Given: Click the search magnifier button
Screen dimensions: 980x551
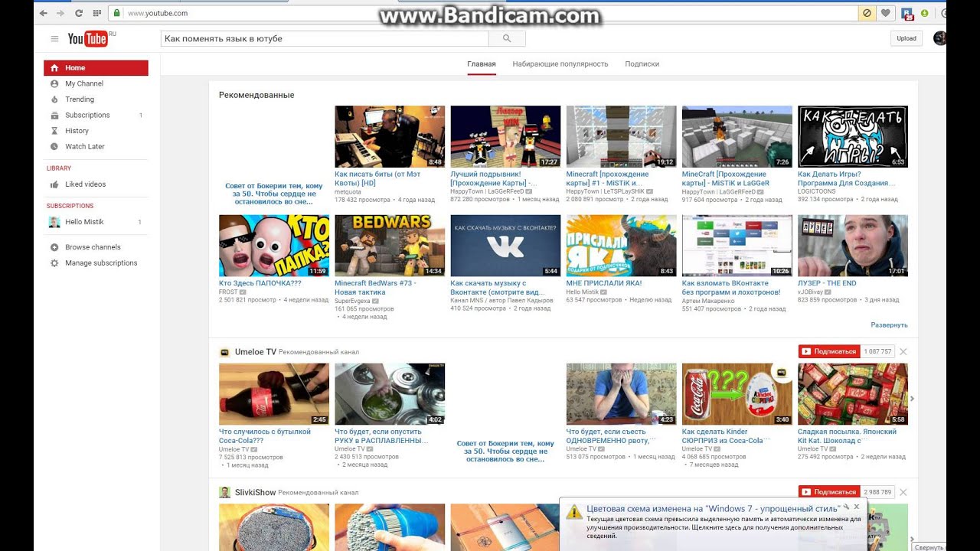Looking at the screenshot, I should click(x=507, y=38).
